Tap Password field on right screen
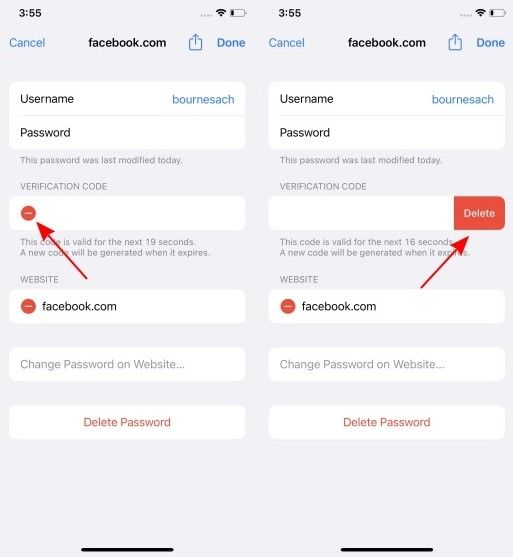 tap(387, 133)
